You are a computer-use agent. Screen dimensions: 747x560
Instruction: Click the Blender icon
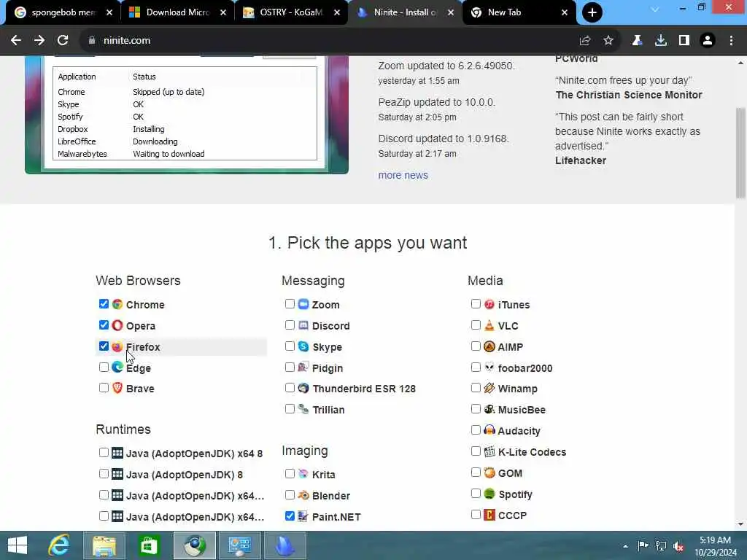303,495
